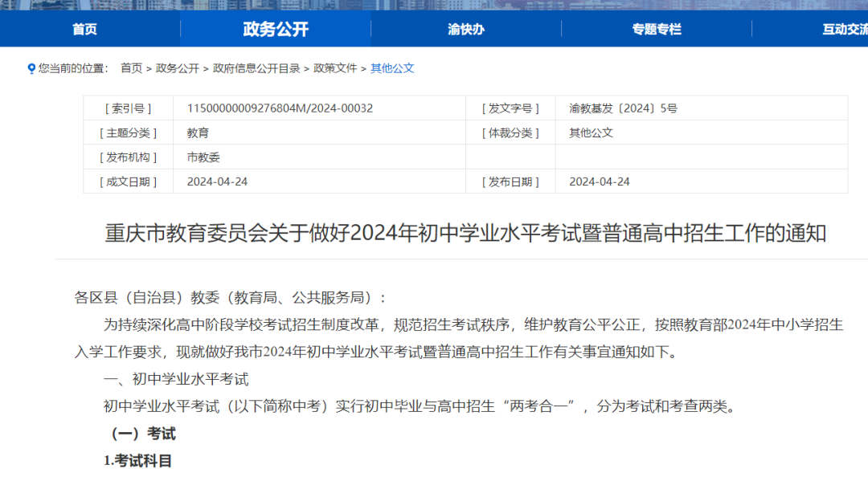Open the 首页 navigation tab

[84, 30]
